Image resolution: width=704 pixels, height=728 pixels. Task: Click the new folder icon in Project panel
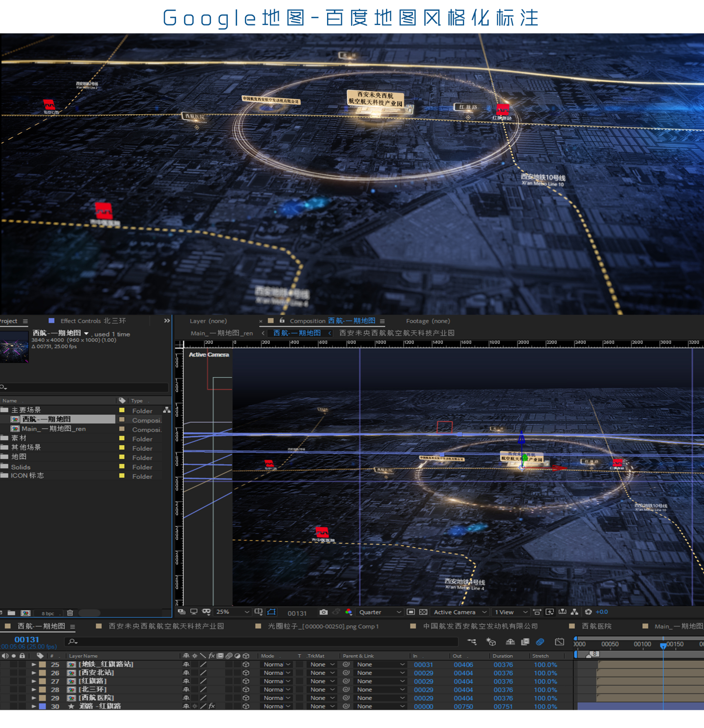pos(11,613)
